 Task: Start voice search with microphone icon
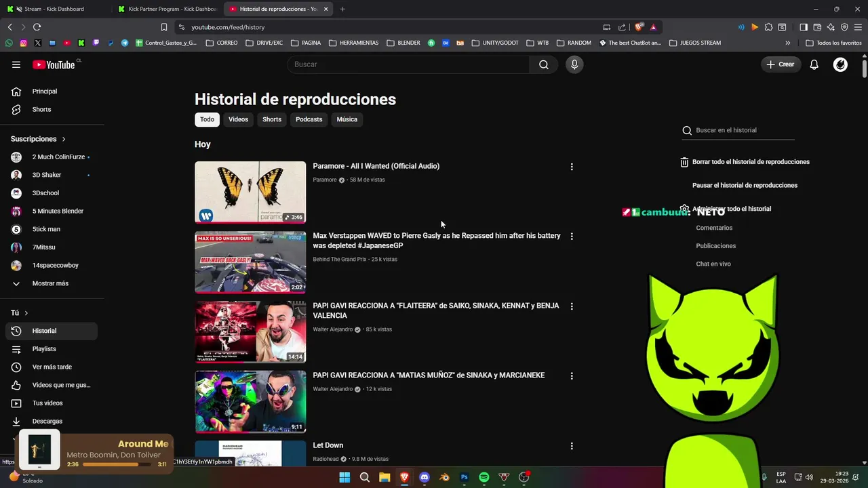click(574, 64)
